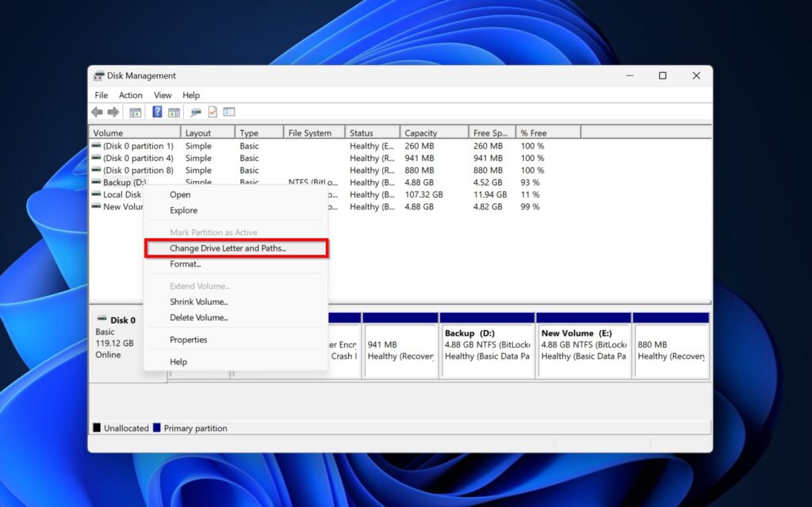
Task: Toggle the Show/Hide Console Tree toolbar icon
Action: 135,112
